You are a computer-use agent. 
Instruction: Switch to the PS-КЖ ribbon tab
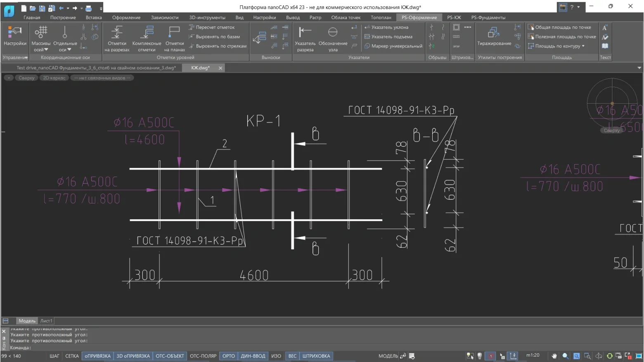[454, 18]
